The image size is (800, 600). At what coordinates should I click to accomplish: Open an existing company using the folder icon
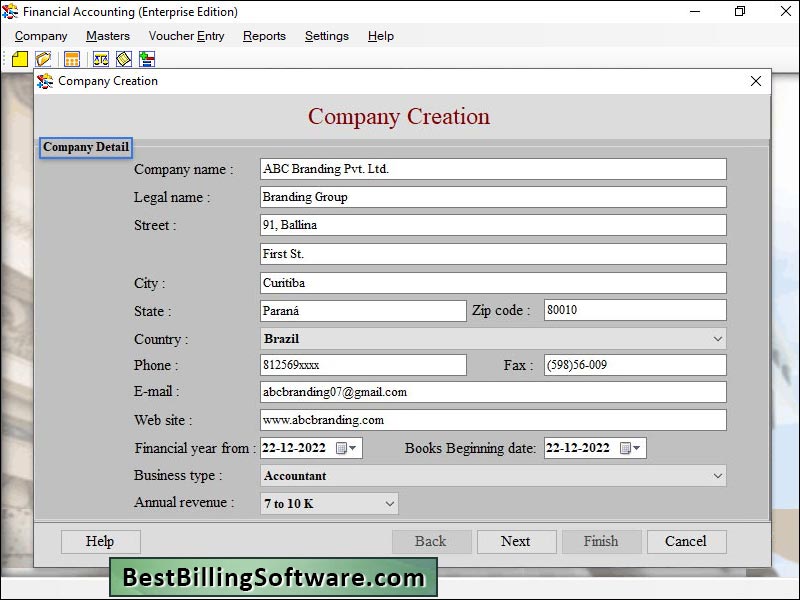tap(43, 59)
